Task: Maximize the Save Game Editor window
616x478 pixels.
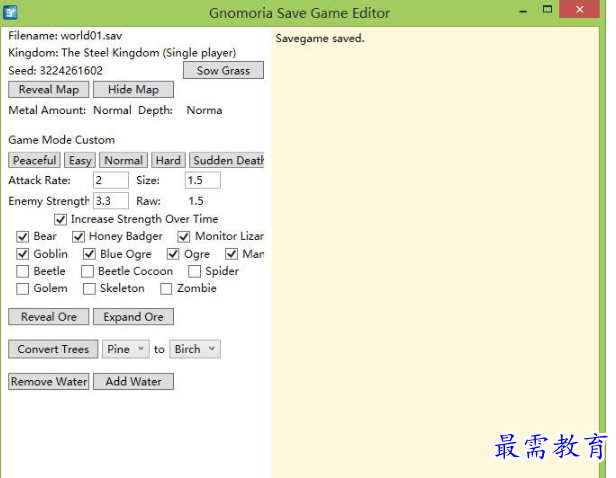Action: click(x=547, y=9)
